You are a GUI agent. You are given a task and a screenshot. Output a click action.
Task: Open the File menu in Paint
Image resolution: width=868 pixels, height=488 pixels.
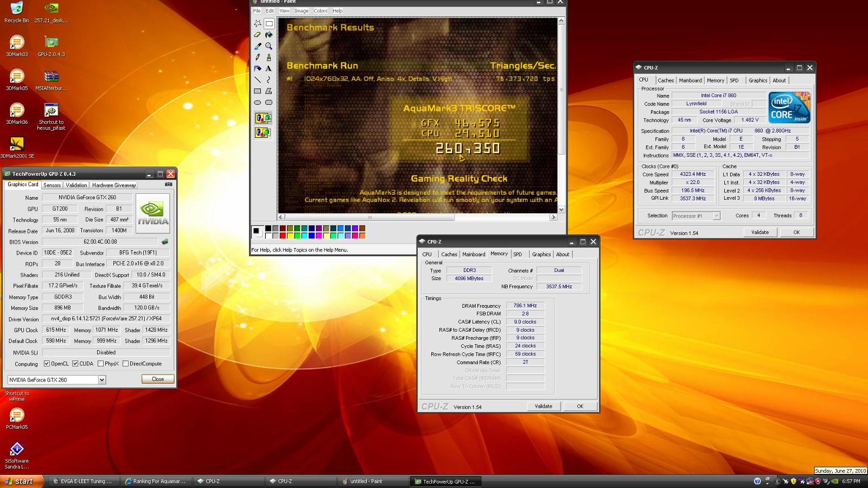point(257,11)
